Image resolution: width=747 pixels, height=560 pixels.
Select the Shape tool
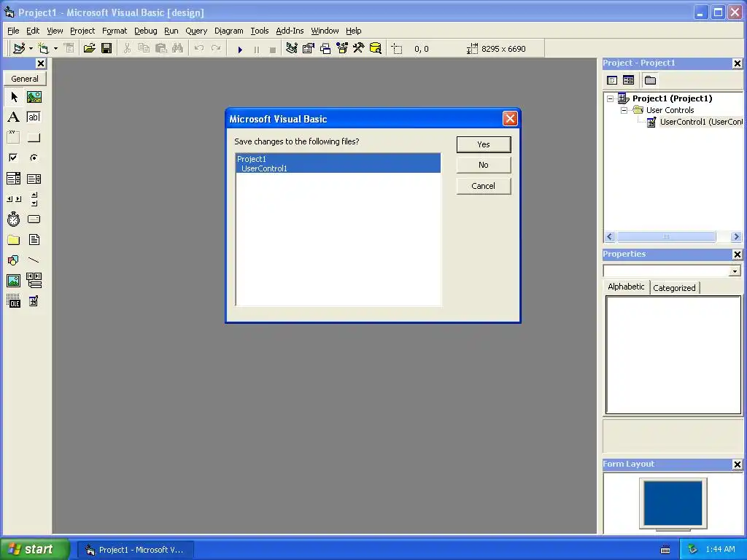(14, 260)
